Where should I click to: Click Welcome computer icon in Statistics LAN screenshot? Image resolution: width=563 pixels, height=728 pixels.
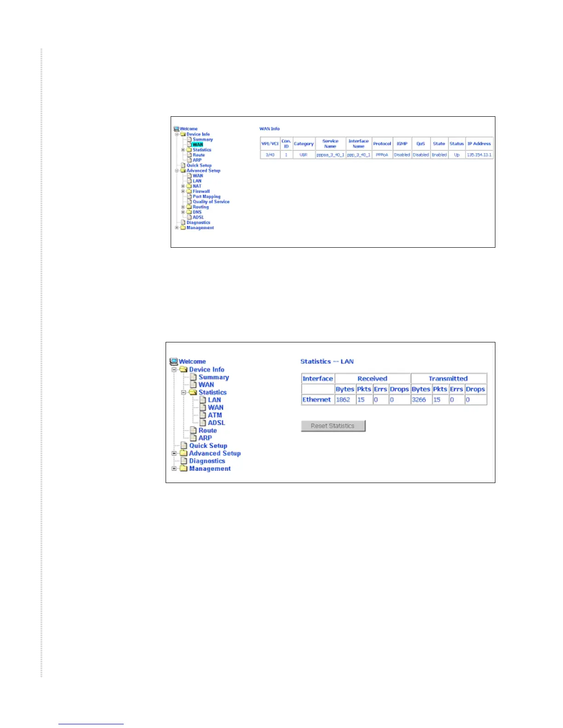[x=174, y=362]
